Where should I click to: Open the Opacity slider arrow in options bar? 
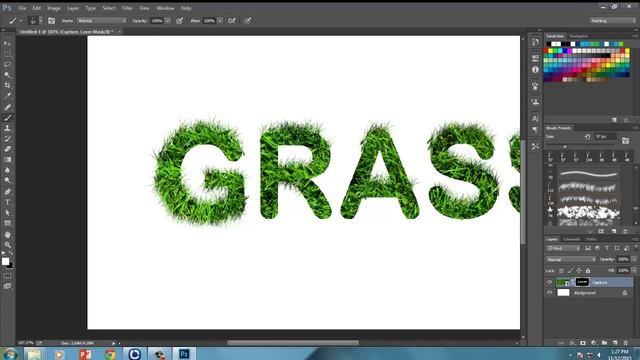coord(167,20)
